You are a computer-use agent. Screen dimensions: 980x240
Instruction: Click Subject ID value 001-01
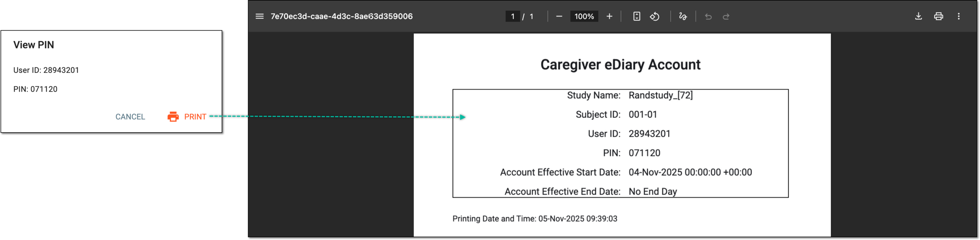[643, 115]
